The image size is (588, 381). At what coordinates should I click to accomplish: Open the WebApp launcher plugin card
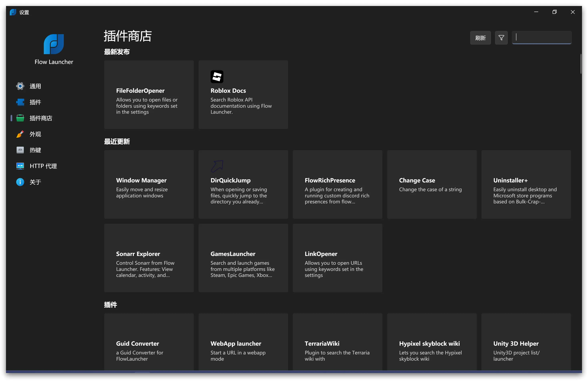243,342
